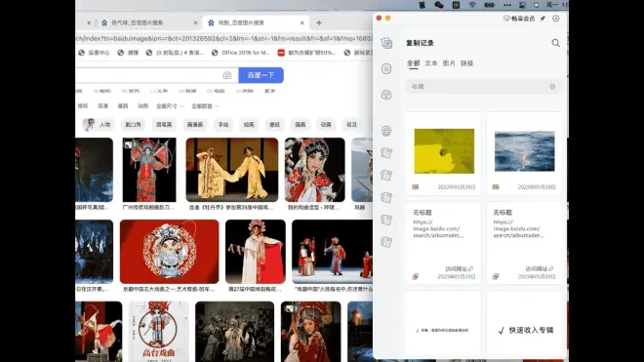Select the blue ocean image clipboard card
This screenshot has width=644, height=362.
coord(524,154)
